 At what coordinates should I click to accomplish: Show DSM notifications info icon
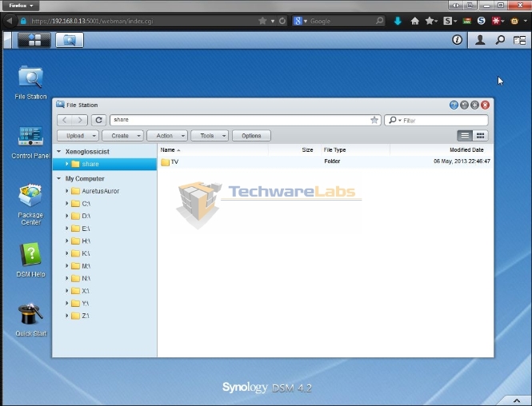tap(457, 40)
